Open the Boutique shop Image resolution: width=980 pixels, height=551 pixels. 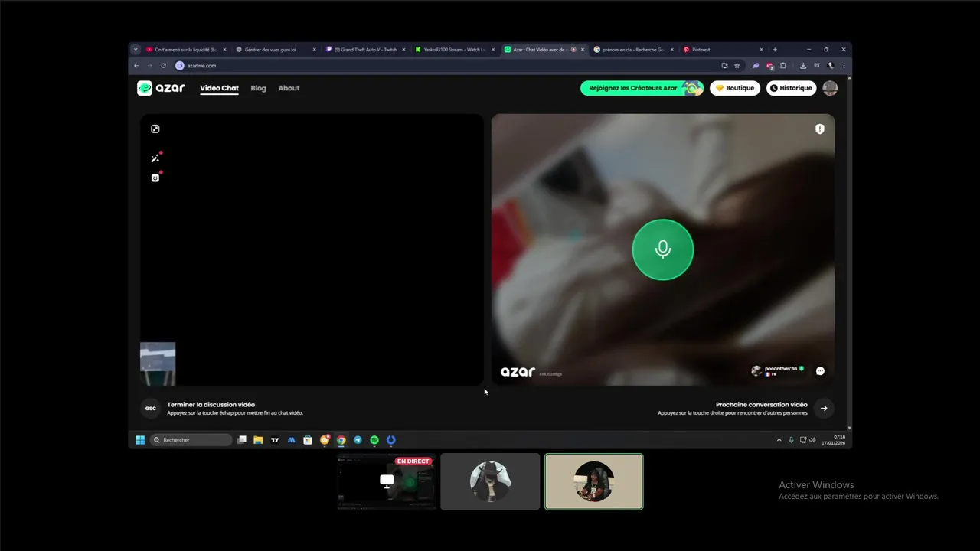coord(735,88)
